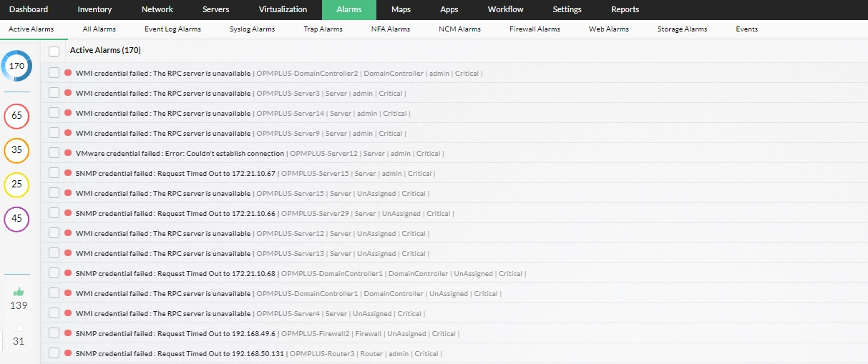This screenshot has width=868, height=364.
Task: Open the Workflow menu
Action: point(506,9)
